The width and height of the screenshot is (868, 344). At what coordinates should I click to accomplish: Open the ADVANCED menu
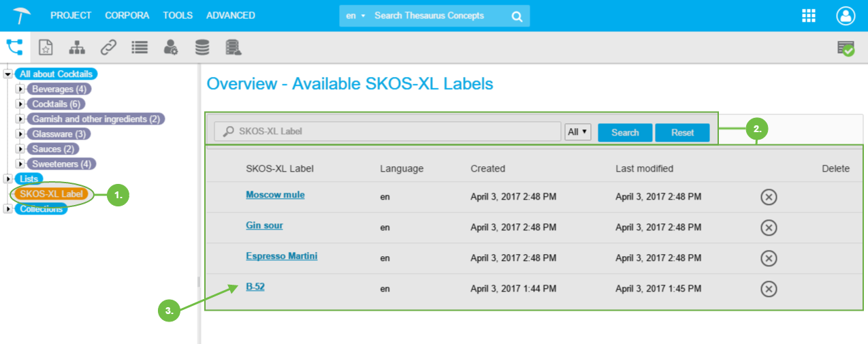[231, 15]
